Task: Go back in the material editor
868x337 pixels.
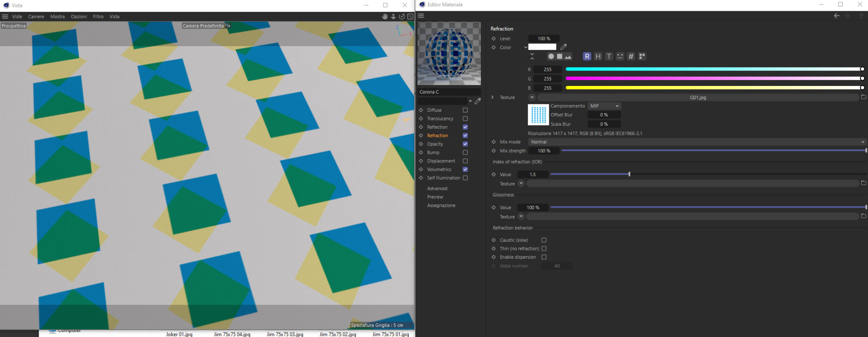Action: tap(836, 16)
